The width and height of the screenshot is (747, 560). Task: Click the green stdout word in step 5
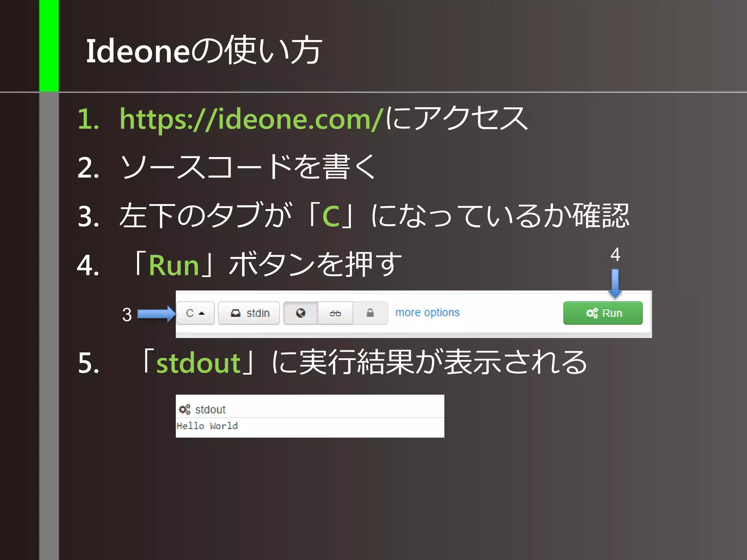pos(198,363)
